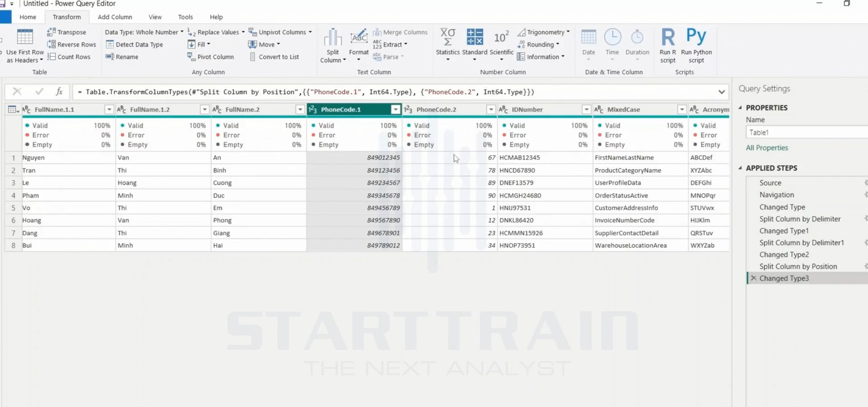Click Use First Row as Headers
This screenshot has width=868, height=407.
point(25,46)
